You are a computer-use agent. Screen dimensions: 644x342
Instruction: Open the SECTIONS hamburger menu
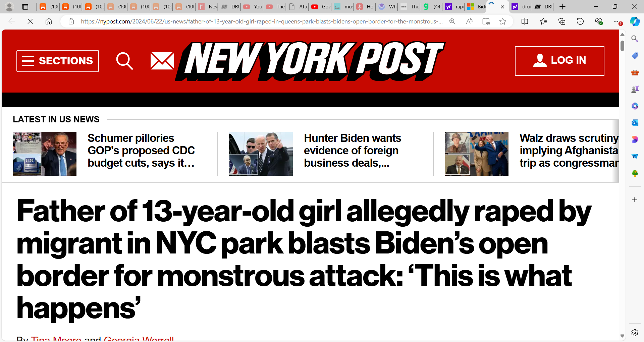click(58, 61)
